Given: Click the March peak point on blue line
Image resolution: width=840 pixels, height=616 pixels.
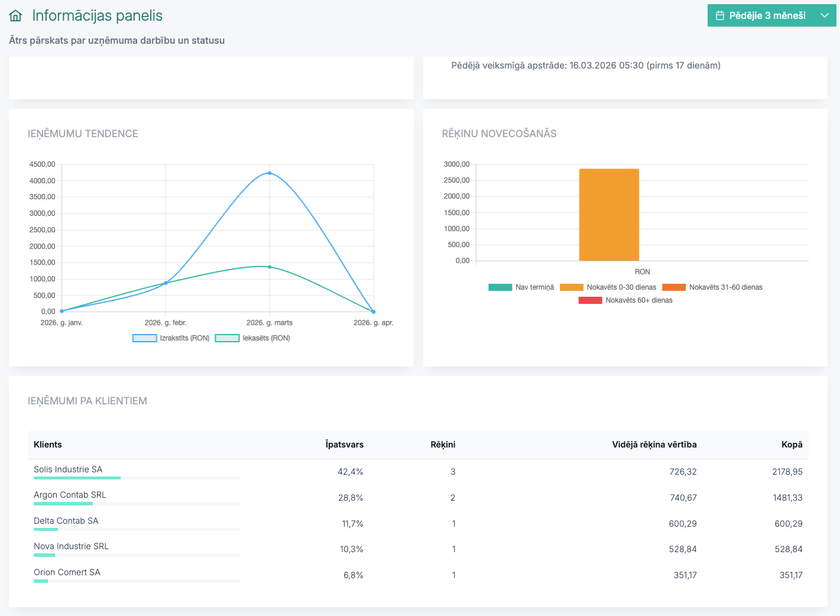Looking at the screenshot, I should 270,173.
